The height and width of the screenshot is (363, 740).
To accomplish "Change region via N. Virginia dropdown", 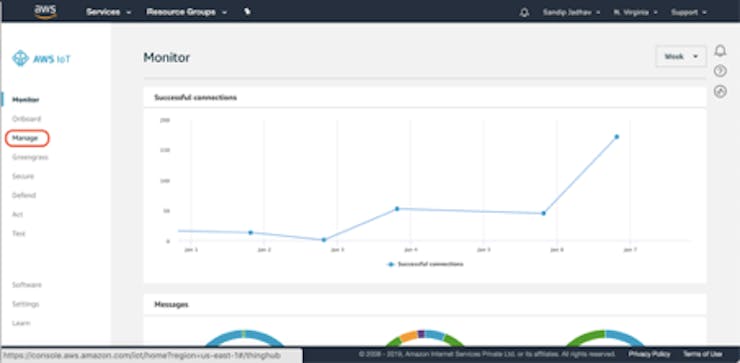I will click(x=635, y=12).
